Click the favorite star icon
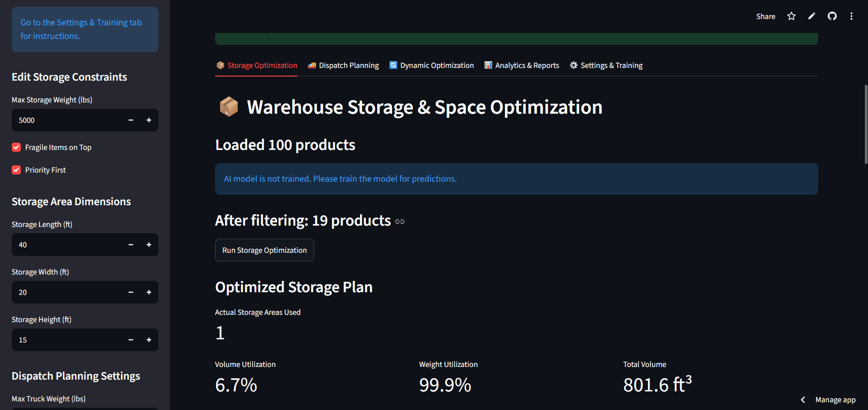The height and width of the screenshot is (410, 868). [x=791, y=16]
